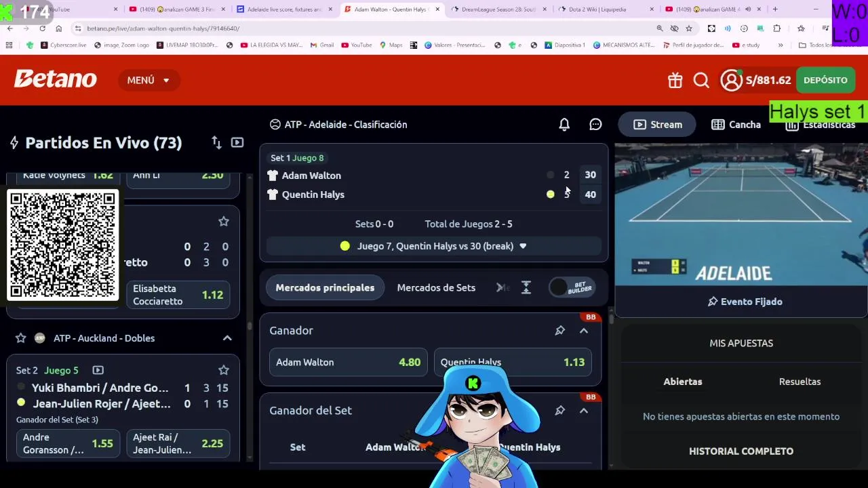Switch to the Cancha view
The height and width of the screenshot is (488, 868).
tap(736, 124)
